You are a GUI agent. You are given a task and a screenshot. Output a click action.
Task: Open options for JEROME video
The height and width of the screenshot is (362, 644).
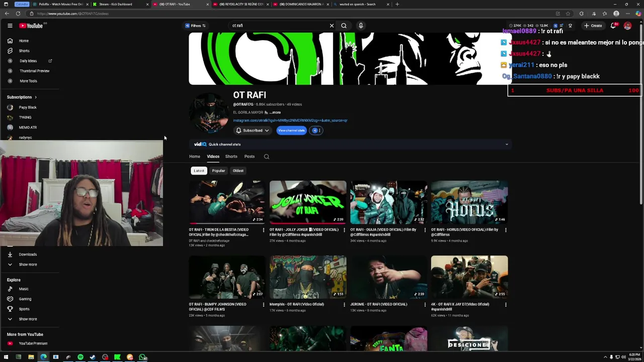pyautogui.click(x=425, y=304)
